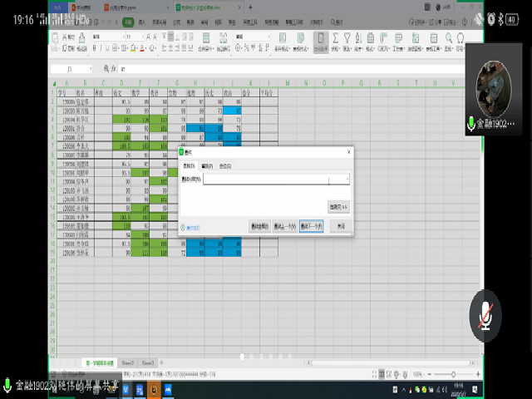Screen dimensions: 532x399
Task: Switch to the 替换 tab in Find dialog
Action: [208, 166]
